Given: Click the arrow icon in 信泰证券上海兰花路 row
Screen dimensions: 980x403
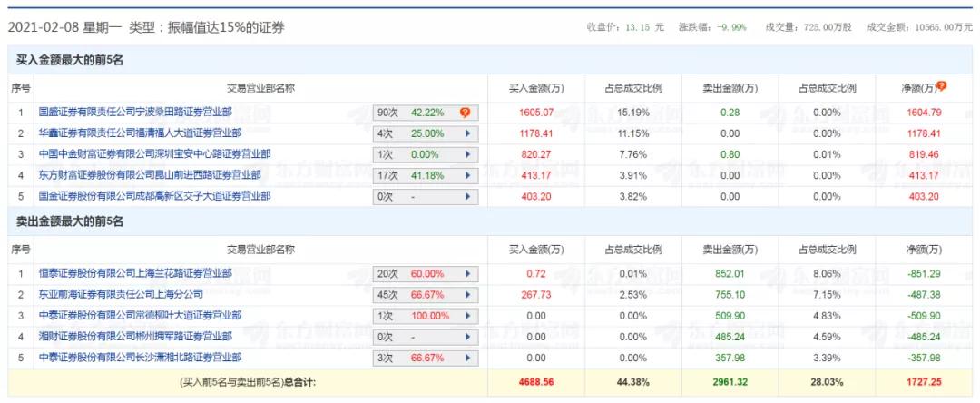Looking at the screenshot, I should coord(468,273).
